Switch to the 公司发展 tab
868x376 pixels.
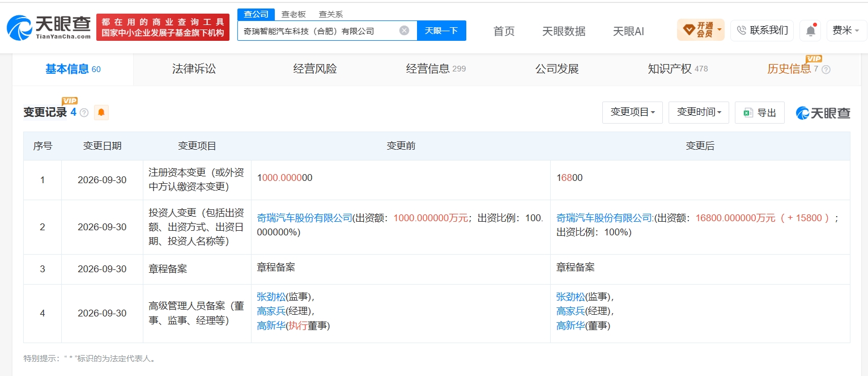pos(557,69)
